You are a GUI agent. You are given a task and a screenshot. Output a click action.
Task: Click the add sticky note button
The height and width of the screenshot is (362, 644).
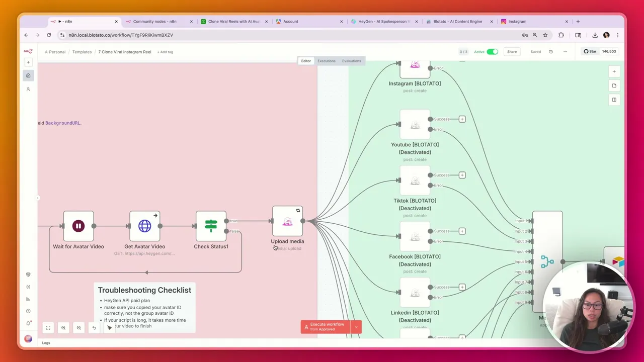[614, 85]
